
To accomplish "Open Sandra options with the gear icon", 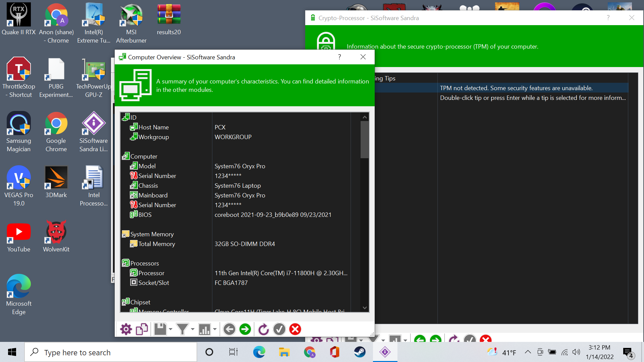I will (126, 329).
